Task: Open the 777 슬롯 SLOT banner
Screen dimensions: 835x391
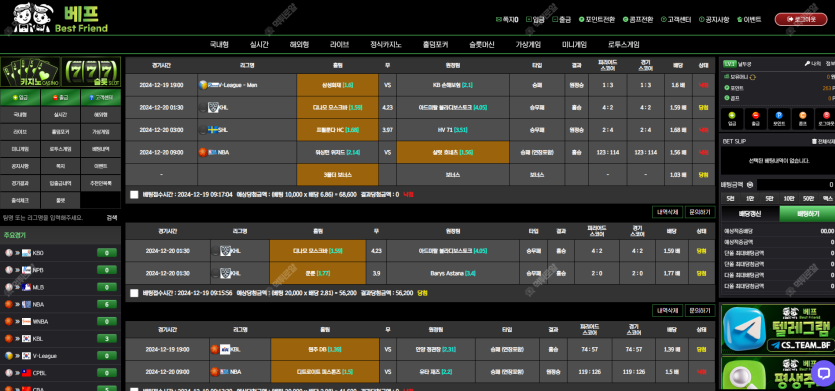Action: point(92,72)
